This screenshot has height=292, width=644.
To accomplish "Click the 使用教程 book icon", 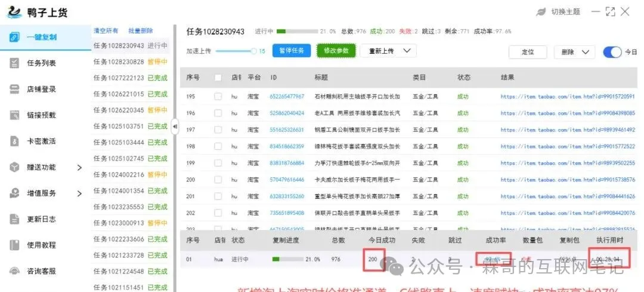I will coord(14,245).
